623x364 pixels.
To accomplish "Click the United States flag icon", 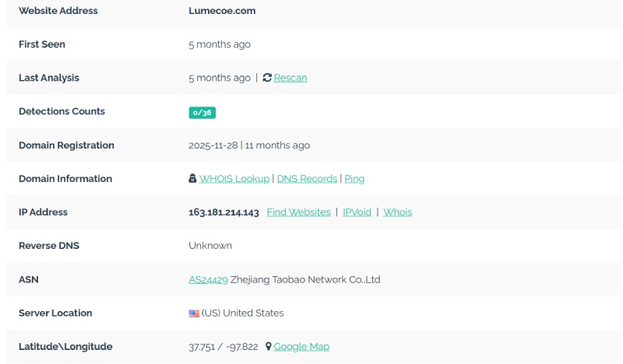I will (x=194, y=313).
